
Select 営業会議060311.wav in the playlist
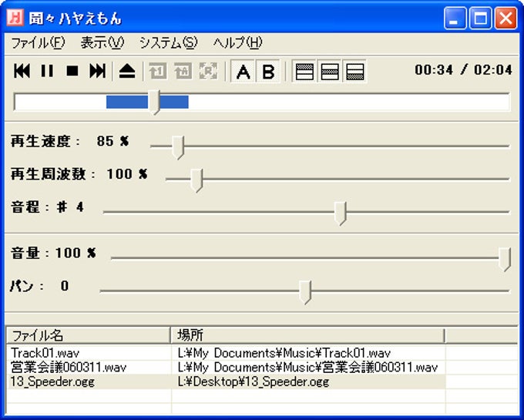tap(69, 367)
